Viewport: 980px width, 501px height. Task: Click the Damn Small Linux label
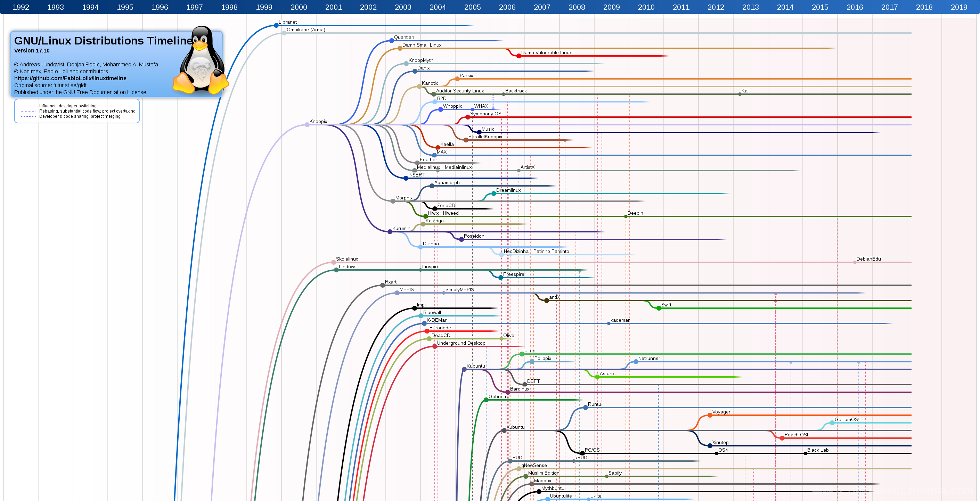click(422, 45)
